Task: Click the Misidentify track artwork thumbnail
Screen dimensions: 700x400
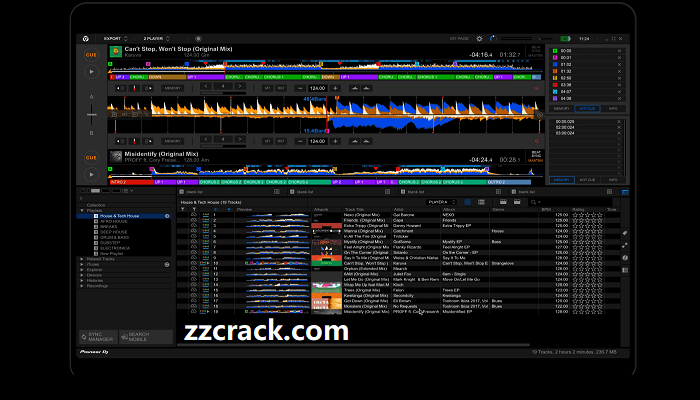Action: tap(116, 157)
